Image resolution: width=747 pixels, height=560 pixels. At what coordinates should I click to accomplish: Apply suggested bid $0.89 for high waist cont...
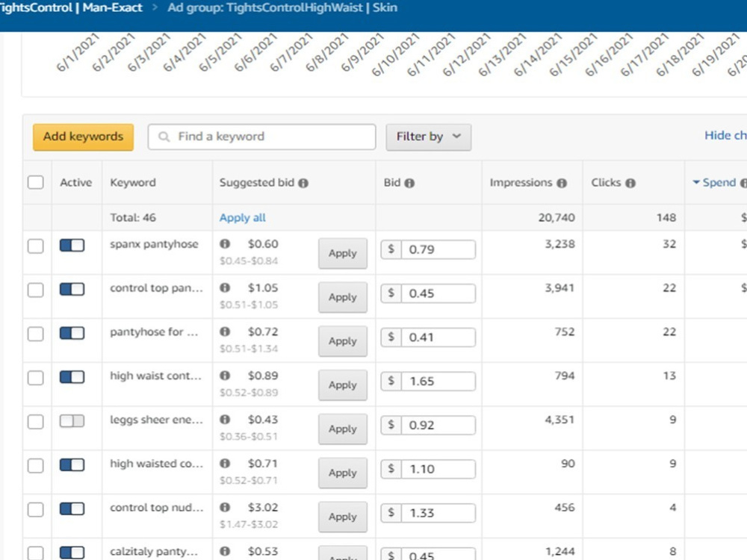[x=343, y=385]
